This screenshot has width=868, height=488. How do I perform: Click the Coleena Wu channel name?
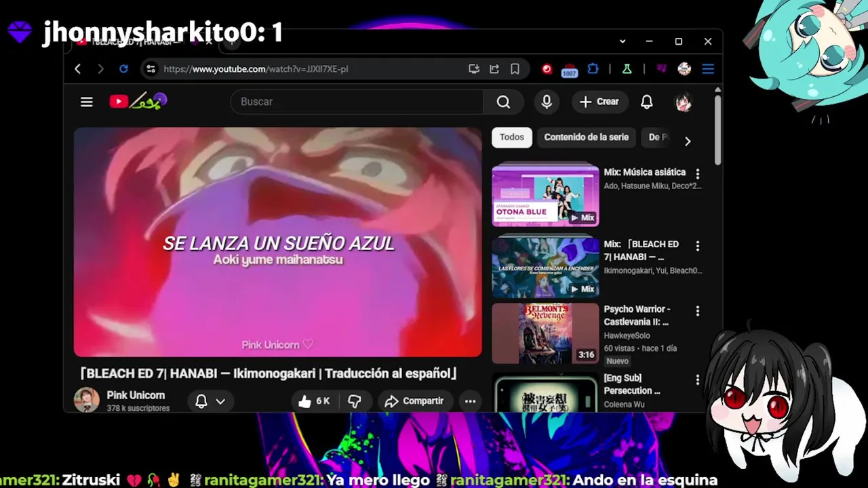click(x=625, y=405)
